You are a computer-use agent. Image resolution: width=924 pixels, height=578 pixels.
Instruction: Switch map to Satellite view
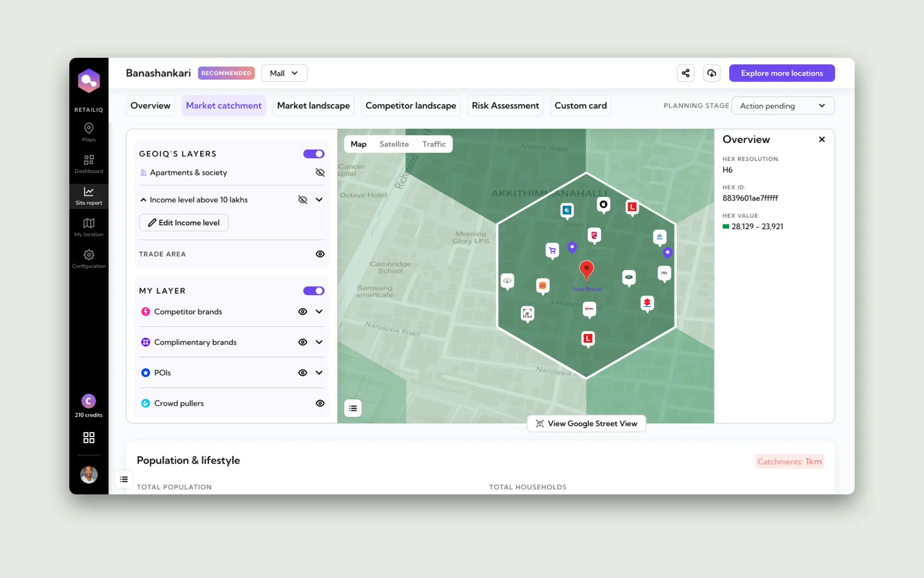394,144
